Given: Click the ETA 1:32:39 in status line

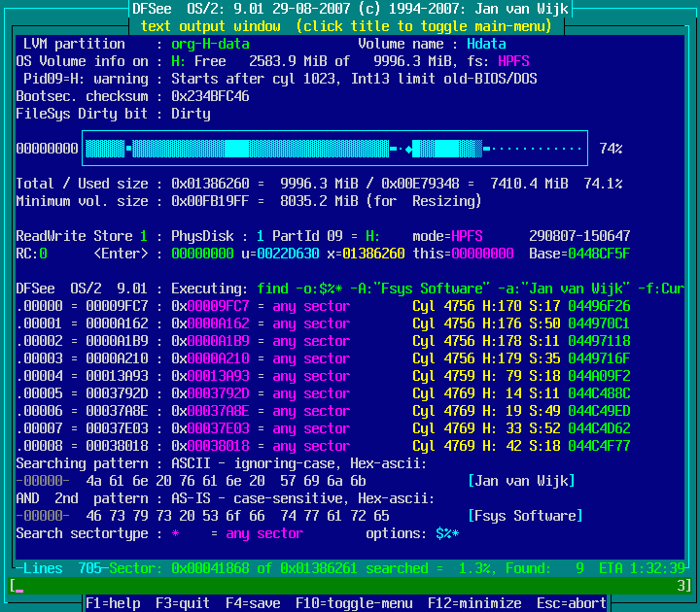Looking at the screenshot, I should [x=642, y=568].
